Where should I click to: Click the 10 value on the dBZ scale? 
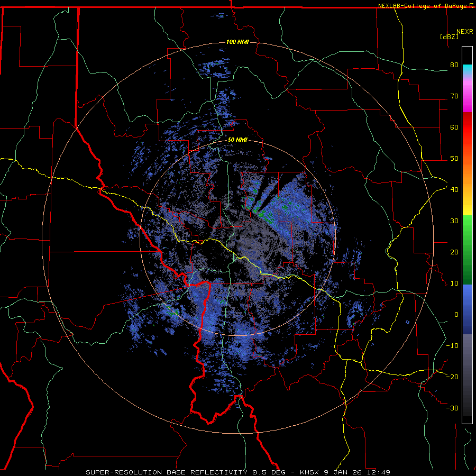point(454,283)
